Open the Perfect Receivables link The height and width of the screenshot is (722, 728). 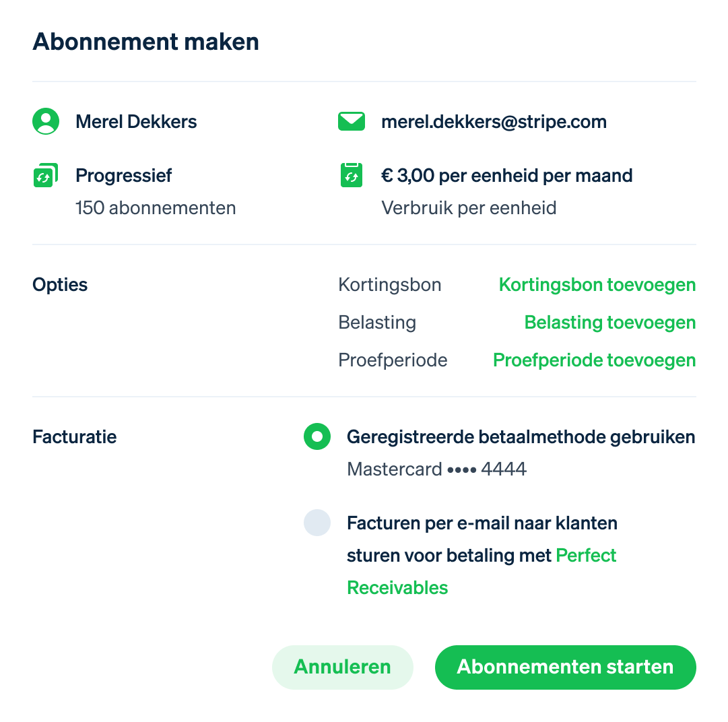tap(482, 572)
